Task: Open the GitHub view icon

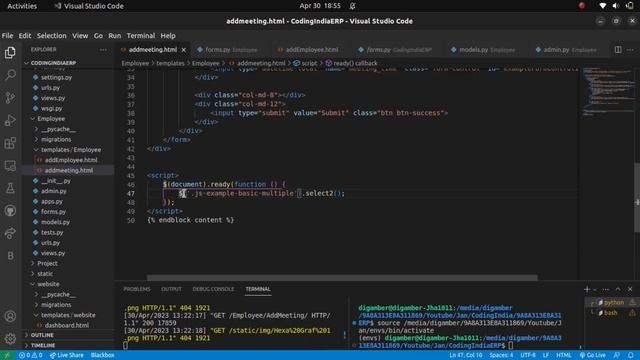Action: point(10,211)
